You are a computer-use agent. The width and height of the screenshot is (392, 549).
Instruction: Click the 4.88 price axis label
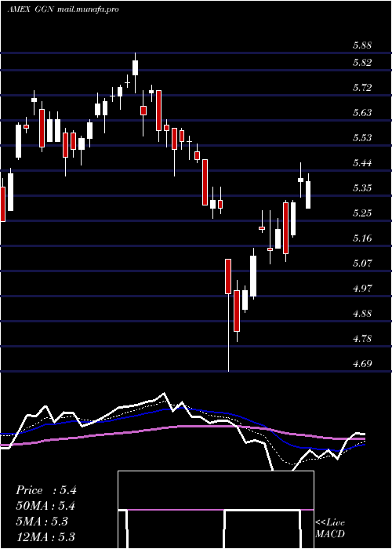pyautogui.click(x=362, y=313)
